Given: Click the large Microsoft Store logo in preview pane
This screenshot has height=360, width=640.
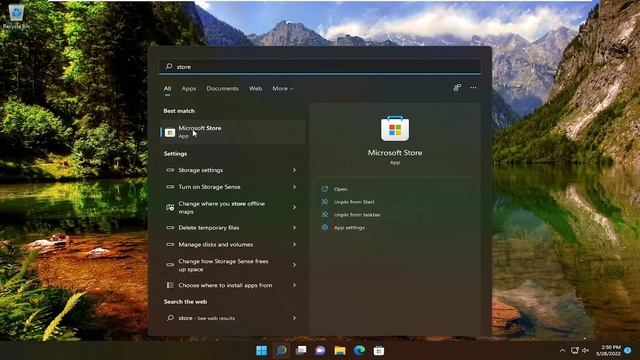Looking at the screenshot, I should pyautogui.click(x=395, y=129).
